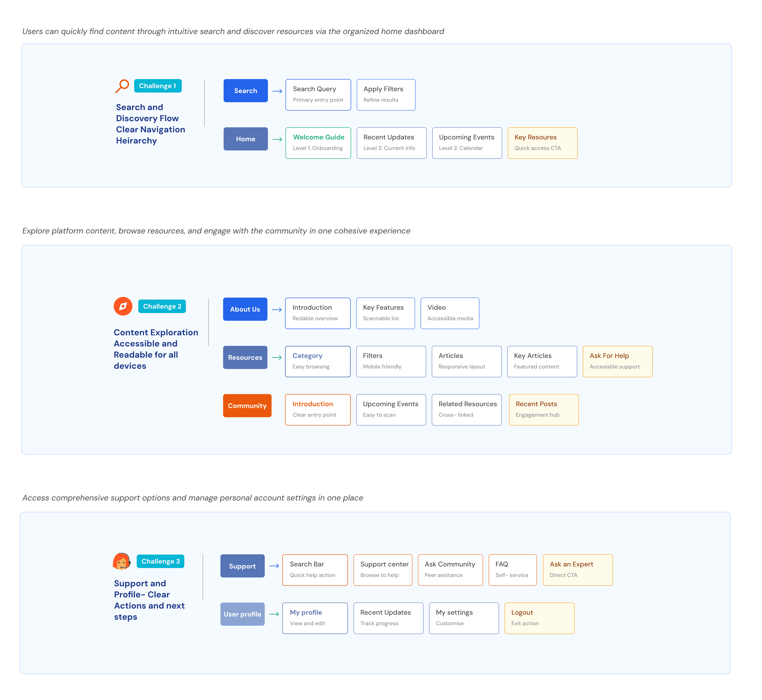Click the support agent avatar icon
The height and width of the screenshot is (700, 762).
click(x=122, y=561)
